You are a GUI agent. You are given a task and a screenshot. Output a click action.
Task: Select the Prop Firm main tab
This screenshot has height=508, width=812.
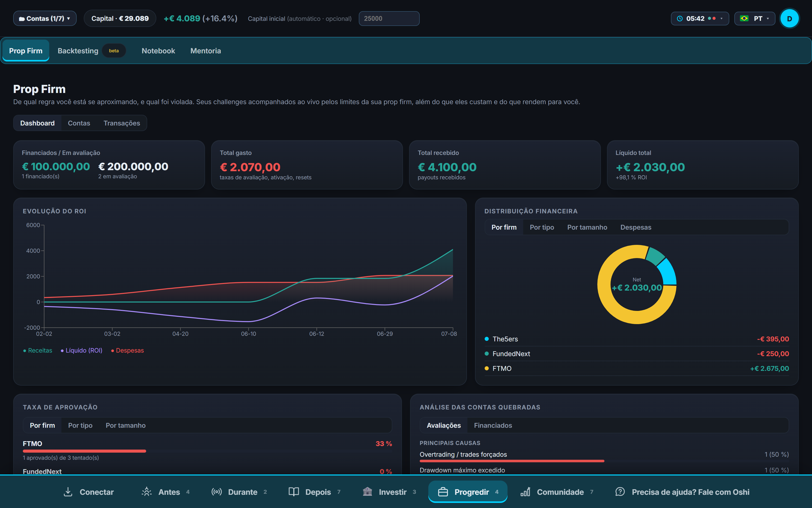(26, 51)
